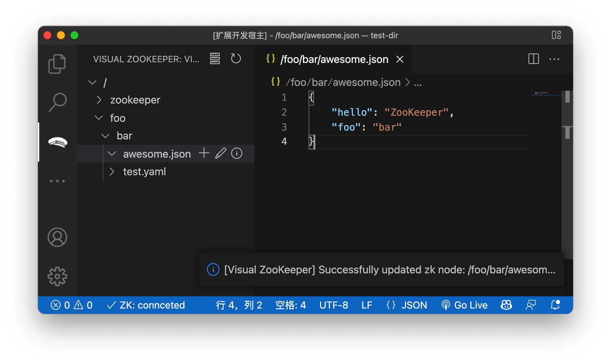Screen dimensions: 611x364
Task: Select the zookeeper node label
Action: coord(135,100)
